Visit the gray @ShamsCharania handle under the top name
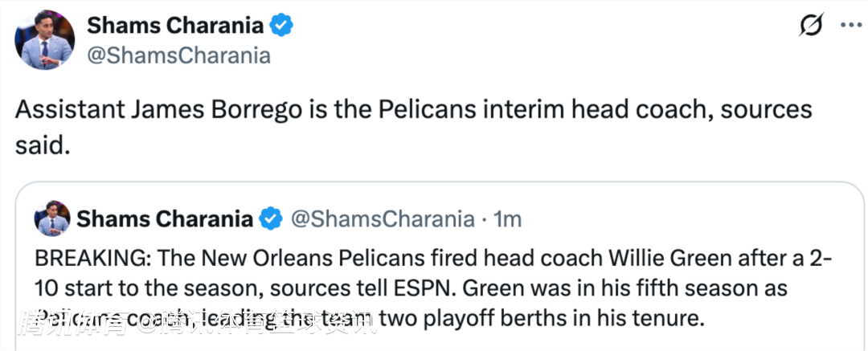Image resolution: width=868 pixels, height=351 pixels. [178, 55]
